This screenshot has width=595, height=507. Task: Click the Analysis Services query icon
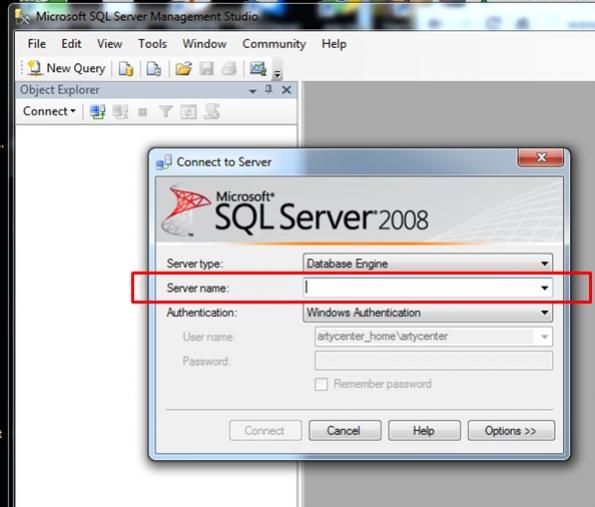coord(154,69)
